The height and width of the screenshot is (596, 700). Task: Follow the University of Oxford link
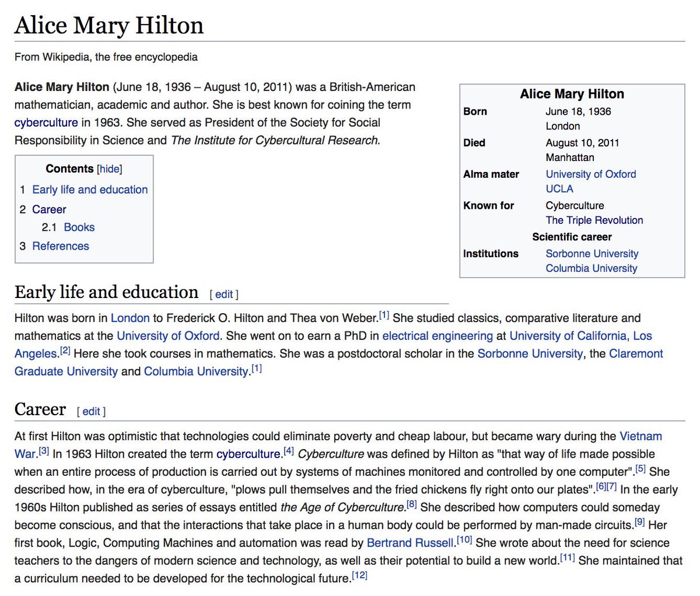point(591,174)
